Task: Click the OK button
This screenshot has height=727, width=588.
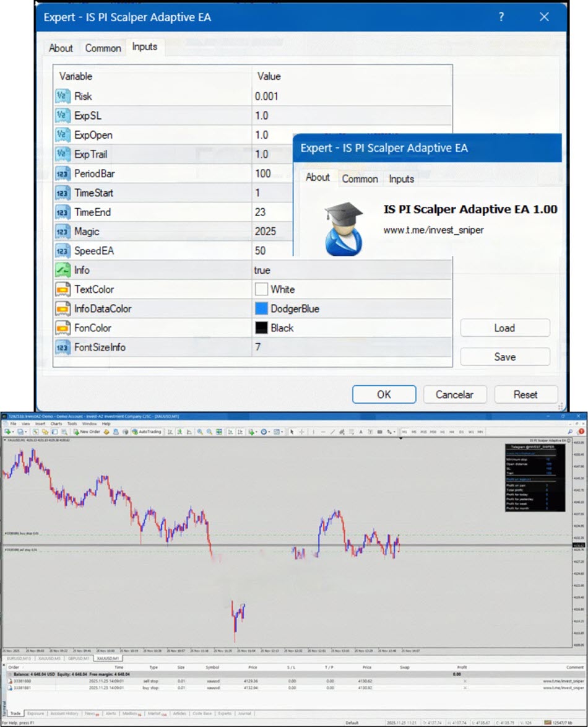Action: tap(384, 394)
